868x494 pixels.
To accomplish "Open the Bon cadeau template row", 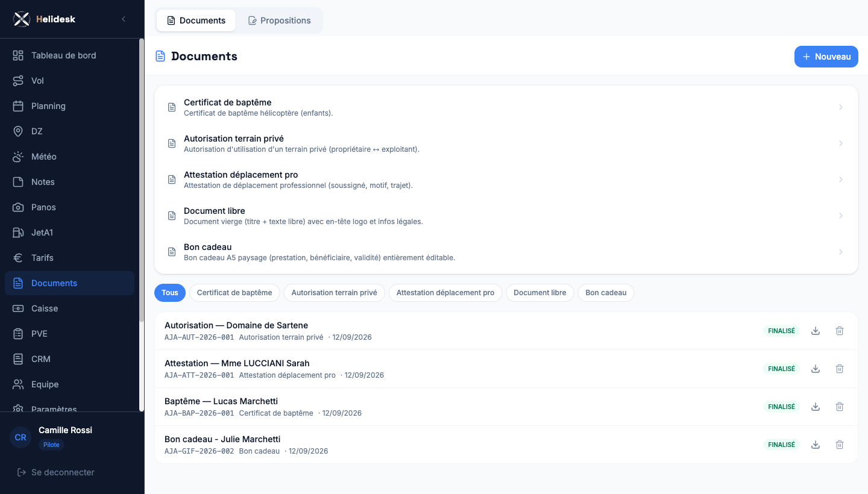I will pos(506,252).
